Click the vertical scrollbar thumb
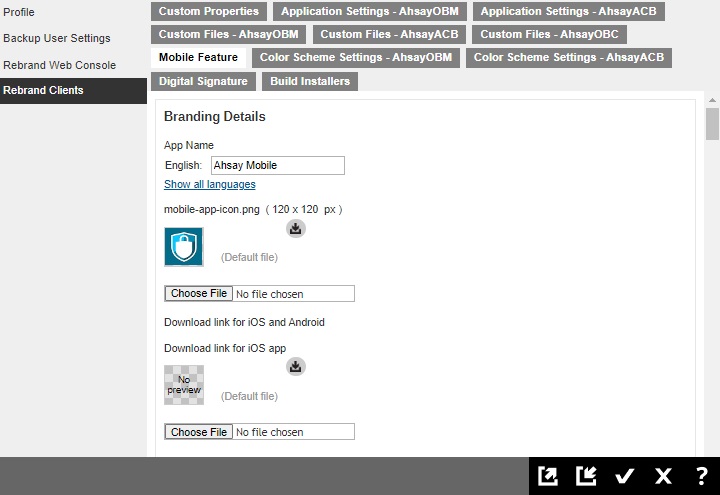Screen dimensions: 720x495 (x=712, y=124)
